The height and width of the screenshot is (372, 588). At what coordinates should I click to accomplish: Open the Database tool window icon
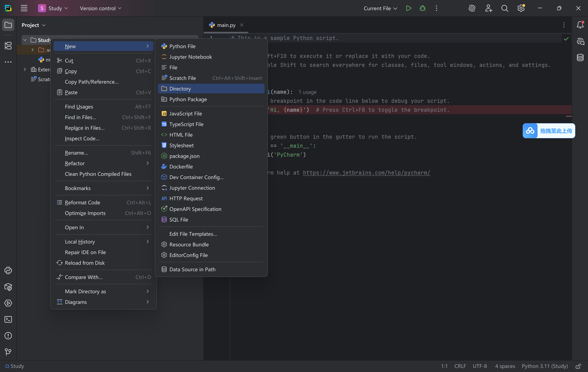click(x=580, y=58)
